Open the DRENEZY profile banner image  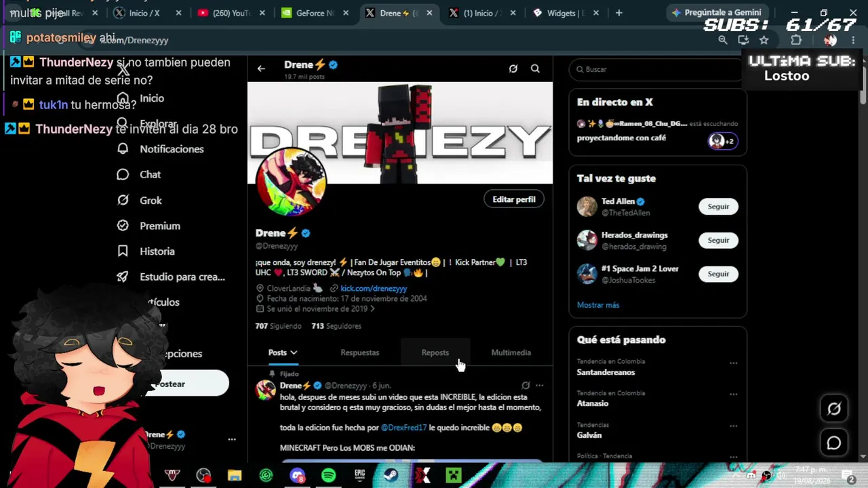(x=400, y=133)
